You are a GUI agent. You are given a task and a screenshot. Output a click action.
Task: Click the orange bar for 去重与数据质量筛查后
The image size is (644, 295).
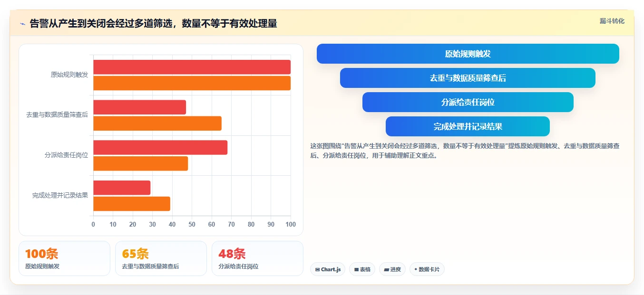click(157, 124)
